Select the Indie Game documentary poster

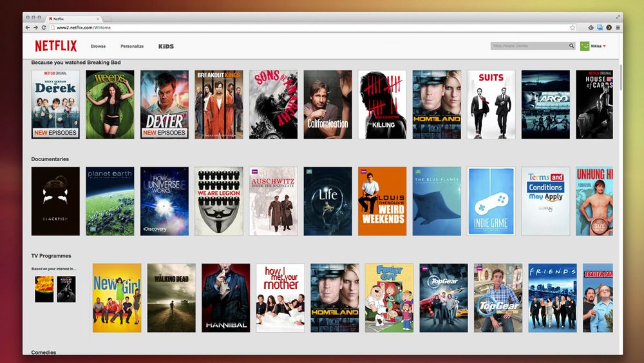click(491, 201)
